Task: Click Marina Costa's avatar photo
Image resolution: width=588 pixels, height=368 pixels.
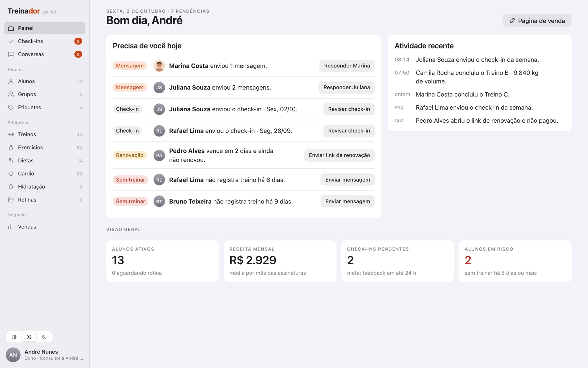Action: pos(159,66)
